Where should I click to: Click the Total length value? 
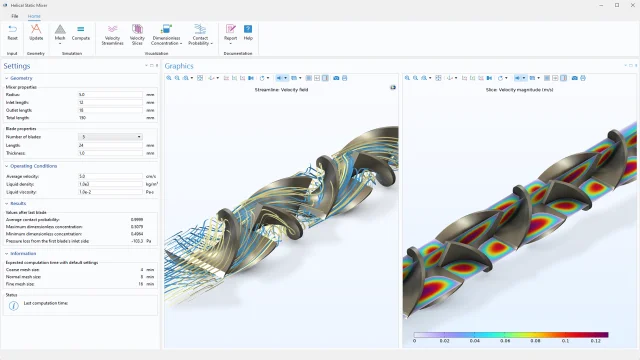point(82,118)
